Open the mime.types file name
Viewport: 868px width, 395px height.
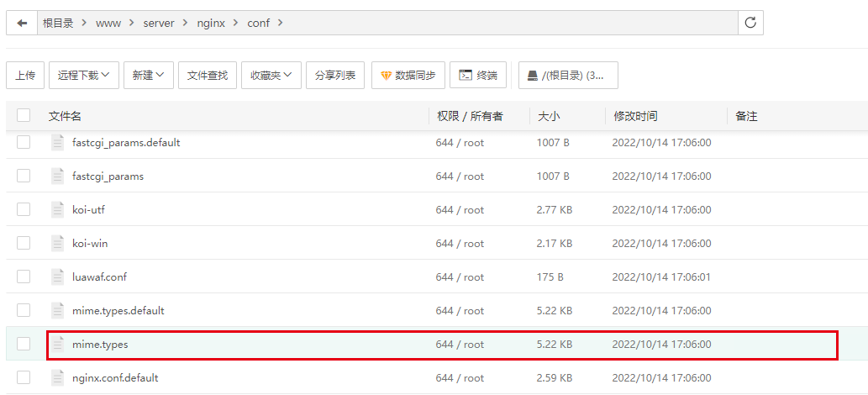tap(100, 344)
